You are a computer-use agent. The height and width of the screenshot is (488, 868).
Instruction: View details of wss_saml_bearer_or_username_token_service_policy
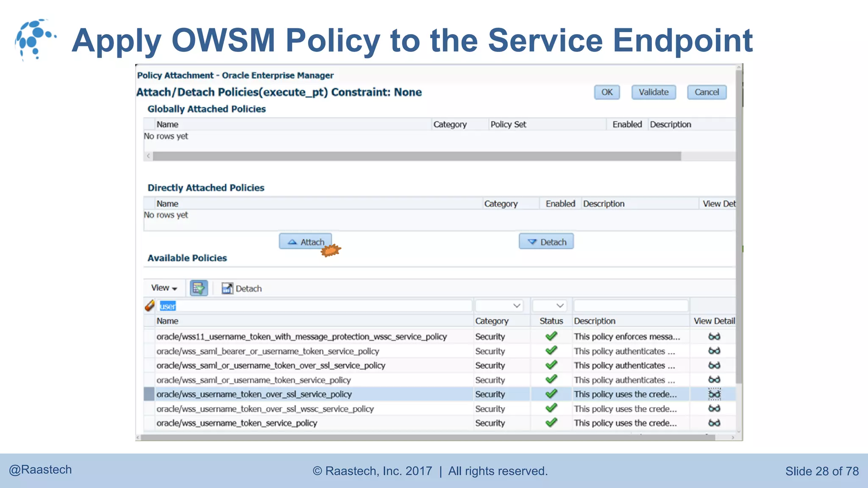click(x=714, y=351)
